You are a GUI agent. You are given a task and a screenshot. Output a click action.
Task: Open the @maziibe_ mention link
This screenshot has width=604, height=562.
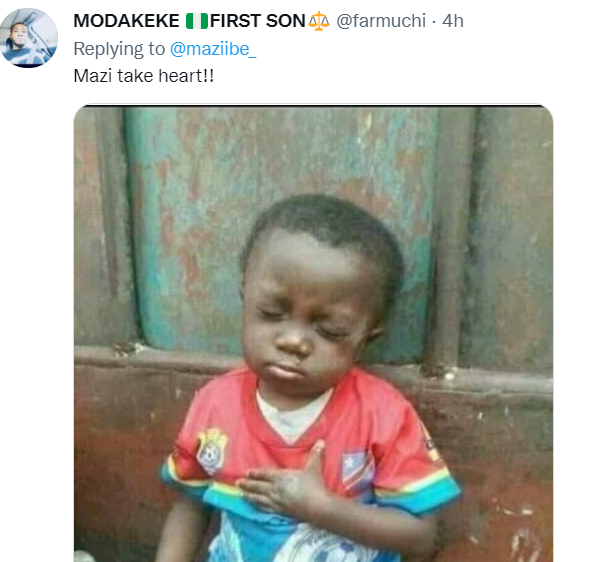(x=213, y=49)
